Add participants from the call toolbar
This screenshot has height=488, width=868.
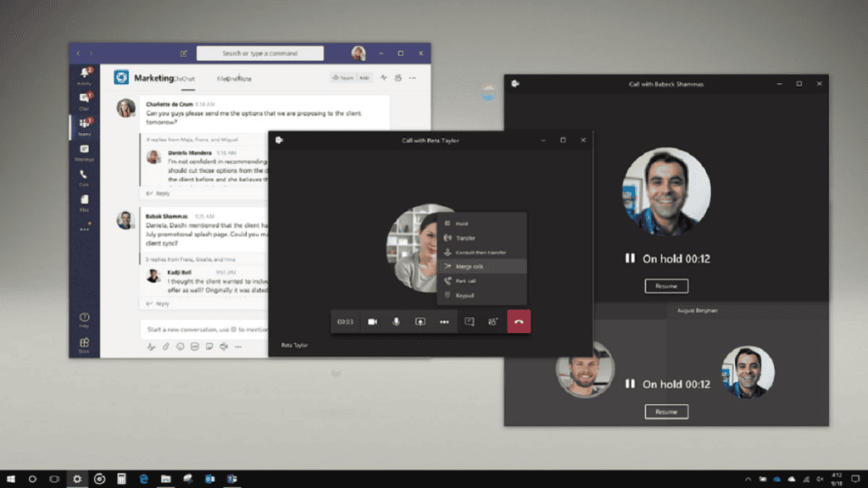[492, 322]
